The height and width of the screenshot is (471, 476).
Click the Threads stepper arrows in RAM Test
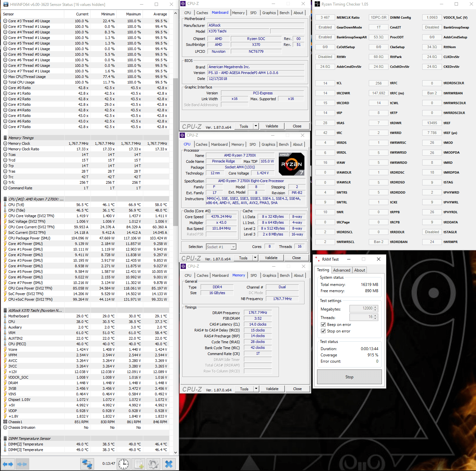tap(376, 317)
